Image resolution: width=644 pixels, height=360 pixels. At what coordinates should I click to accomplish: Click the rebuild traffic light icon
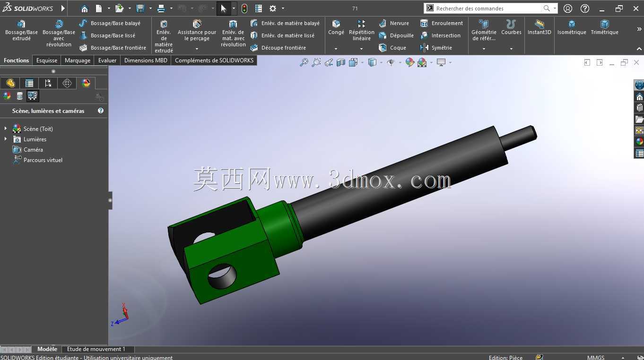244,9
